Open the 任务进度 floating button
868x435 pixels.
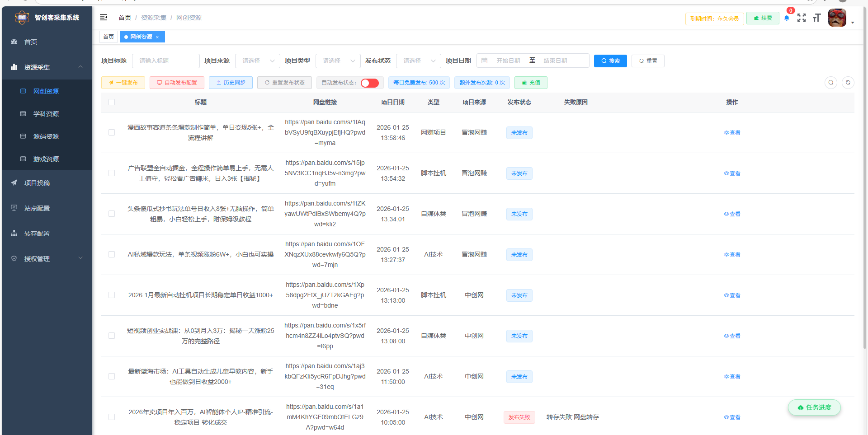click(814, 407)
